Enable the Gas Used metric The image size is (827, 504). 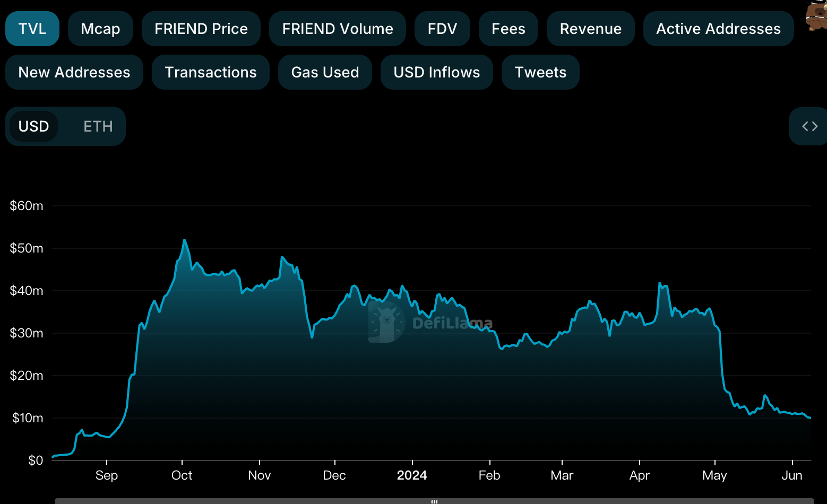325,72
